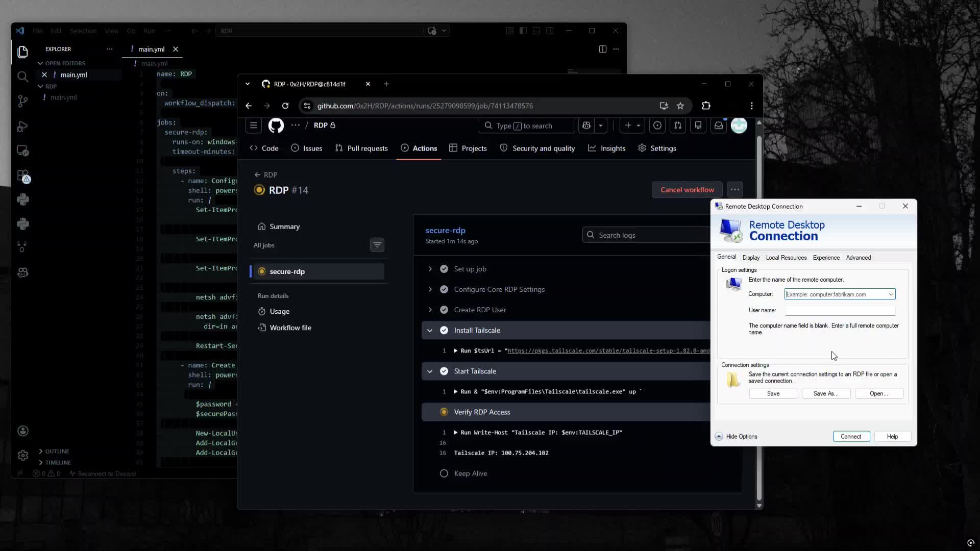Viewport: 980px width, 551px height.
Task: Open VS Code Explorer view icon
Action: [22, 52]
